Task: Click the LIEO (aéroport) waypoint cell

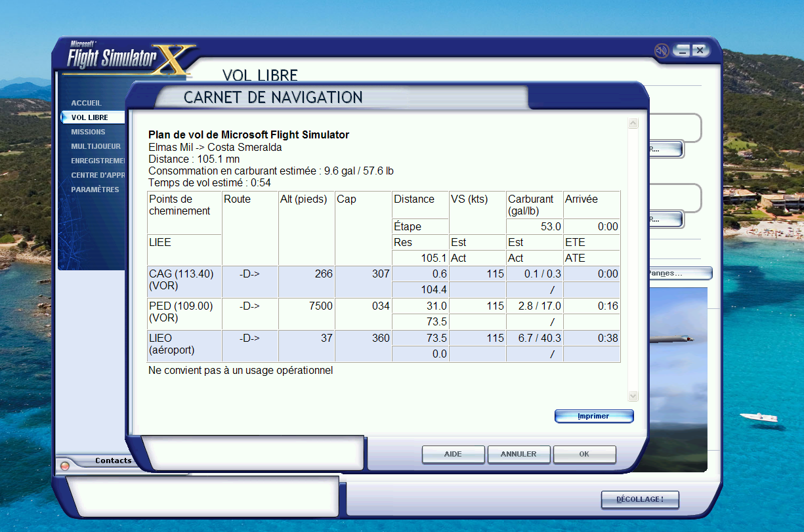Action: coord(184,346)
